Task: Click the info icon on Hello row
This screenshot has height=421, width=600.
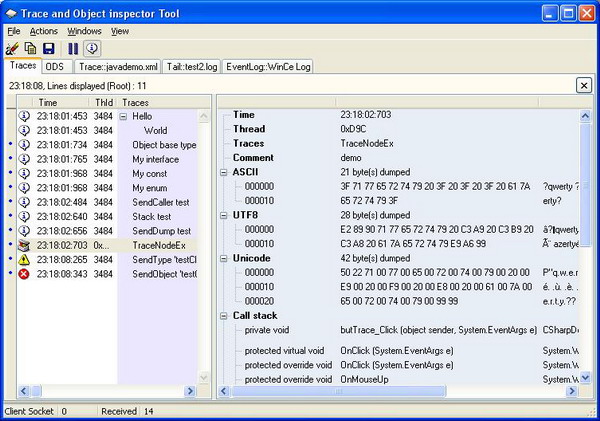Action: [24, 116]
